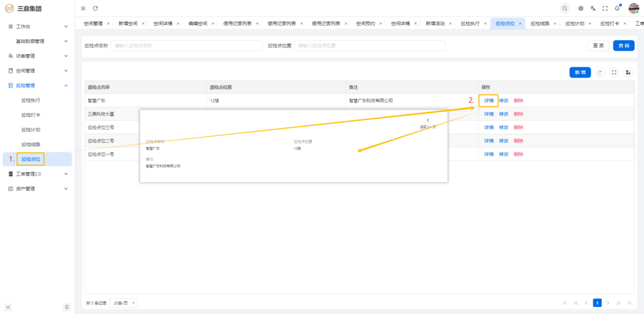Image resolution: width=644 pixels, height=314 pixels.
Task: Open column settings grid icon above table
Action: click(x=628, y=72)
